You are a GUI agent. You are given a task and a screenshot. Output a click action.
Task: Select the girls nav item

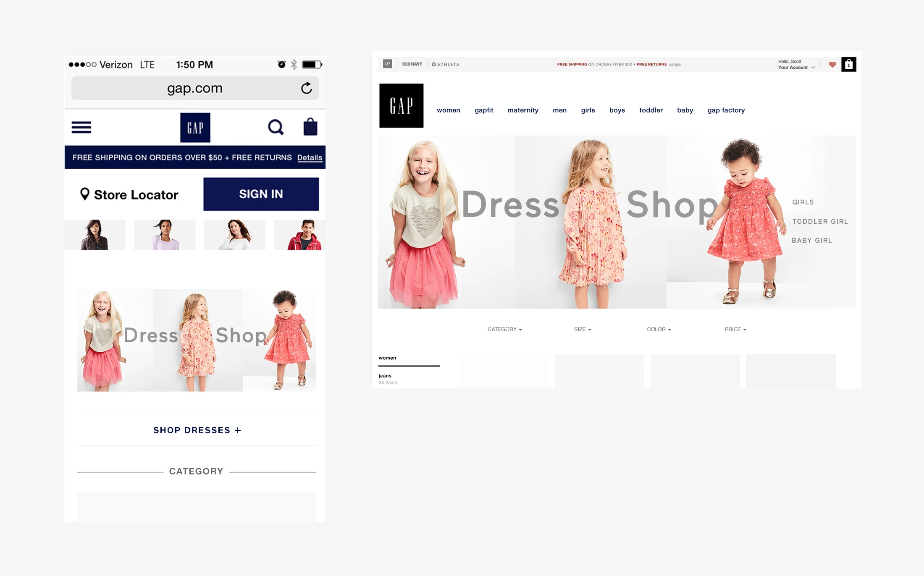[588, 110]
